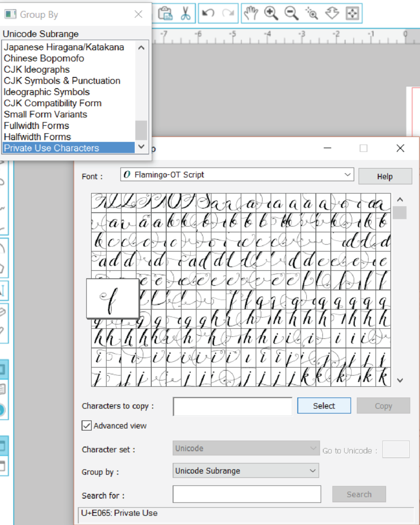This screenshot has width=420, height=525.
Task: Open the Character set Unicode dropdown
Action: 246,448
